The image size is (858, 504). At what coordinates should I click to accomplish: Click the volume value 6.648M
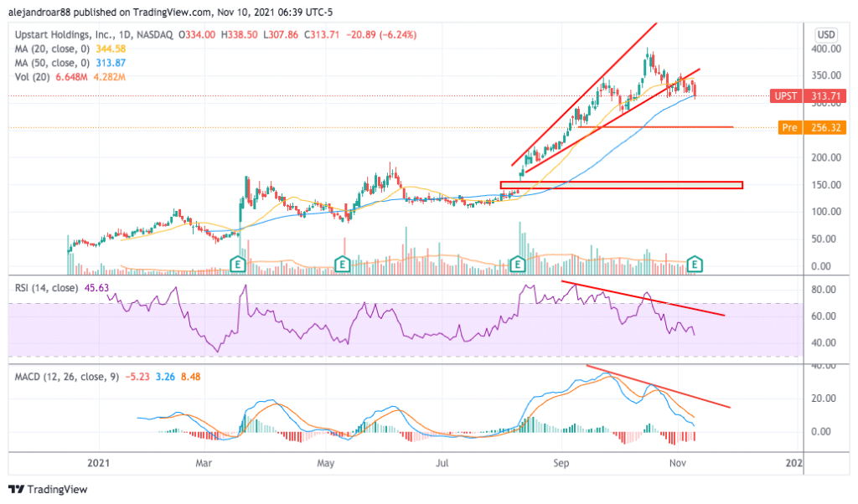70,77
